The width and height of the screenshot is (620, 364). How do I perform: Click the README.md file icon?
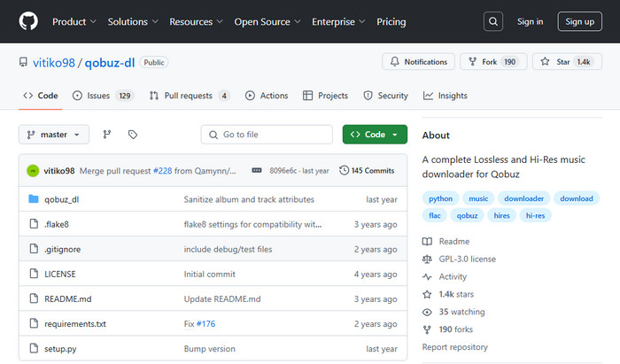[x=34, y=298]
